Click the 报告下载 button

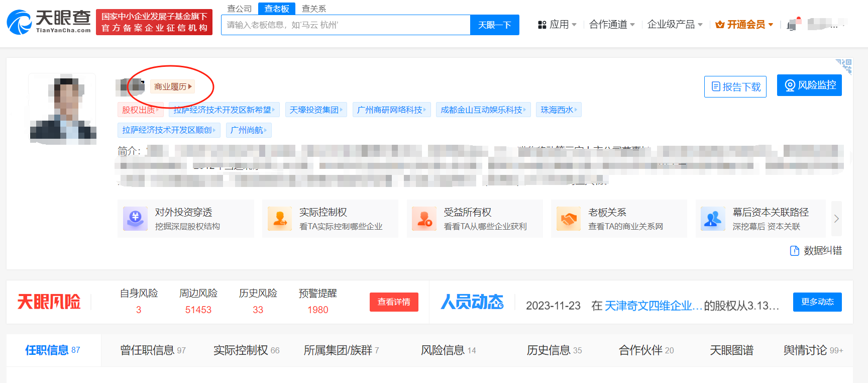(735, 87)
